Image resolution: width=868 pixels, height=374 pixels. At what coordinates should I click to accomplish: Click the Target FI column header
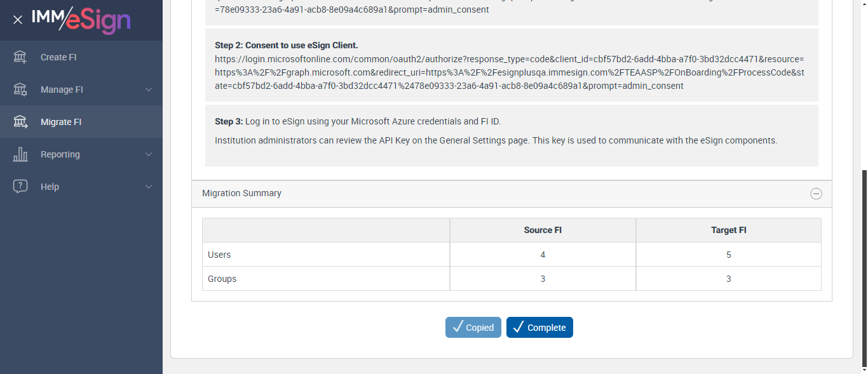pyautogui.click(x=728, y=230)
